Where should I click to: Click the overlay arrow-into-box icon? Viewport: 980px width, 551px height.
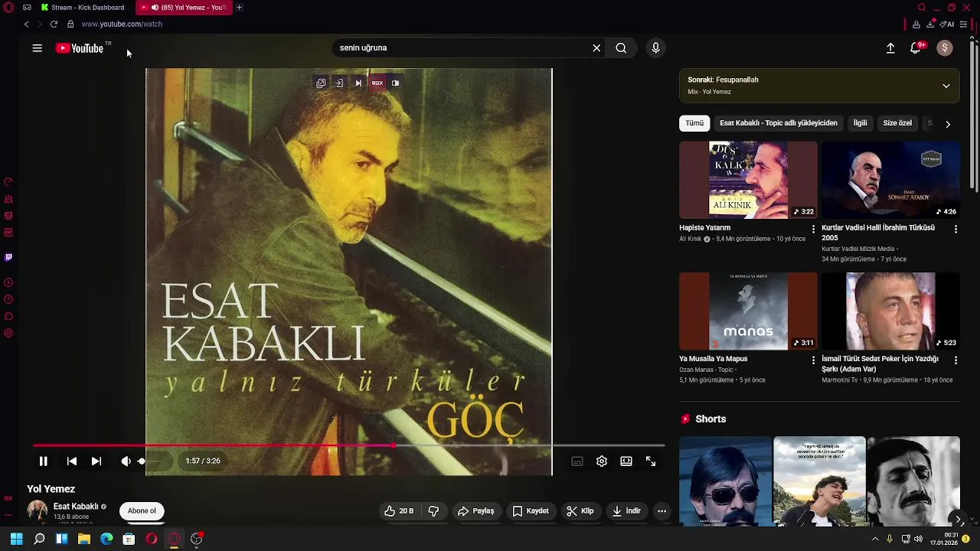tap(339, 83)
